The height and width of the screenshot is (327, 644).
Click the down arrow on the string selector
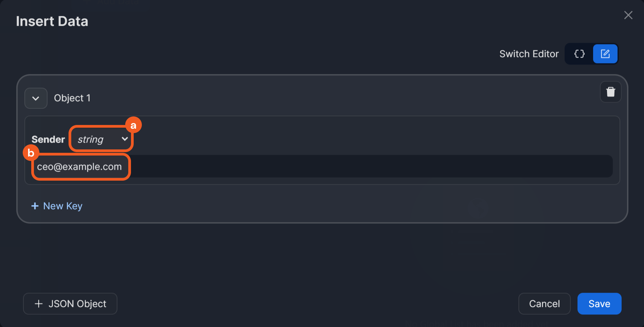click(x=125, y=139)
